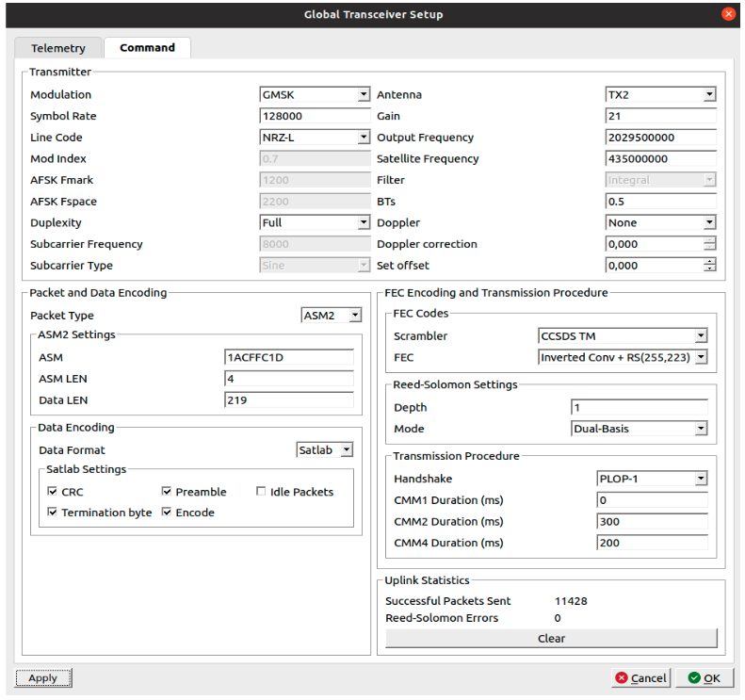This screenshot has height=700, width=745.
Task: Click the Satellite Frequency field
Action: 660,158
